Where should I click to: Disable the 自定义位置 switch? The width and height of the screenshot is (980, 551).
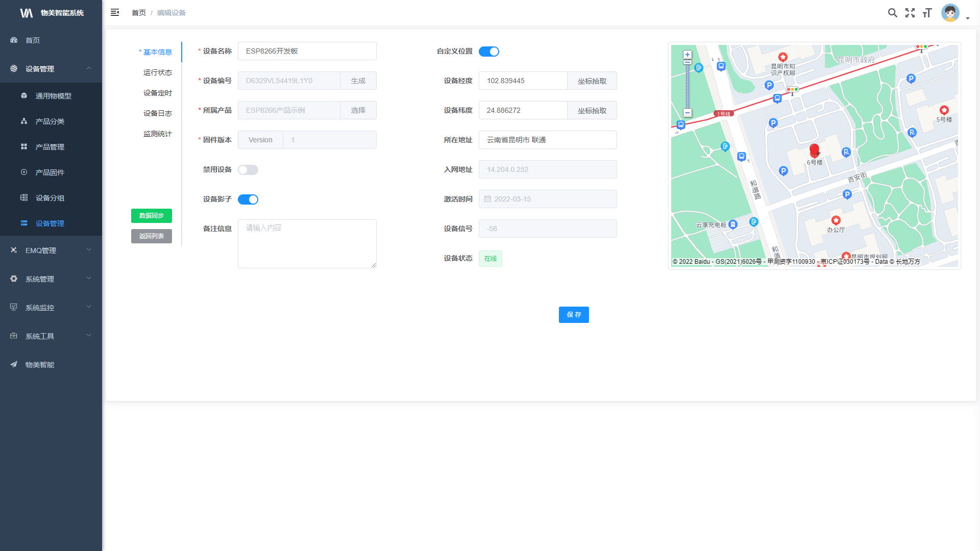(x=488, y=52)
